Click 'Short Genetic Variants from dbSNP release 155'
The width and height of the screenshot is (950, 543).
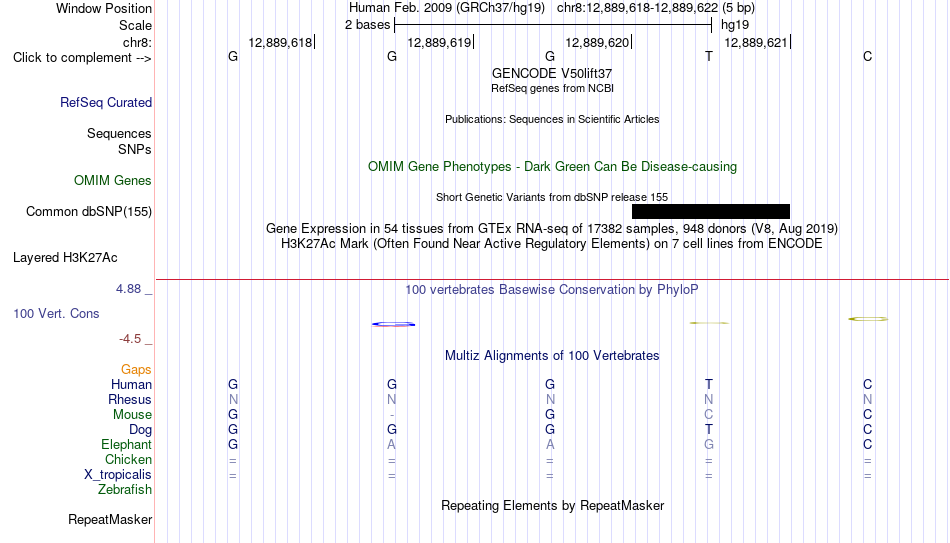click(552, 197)
